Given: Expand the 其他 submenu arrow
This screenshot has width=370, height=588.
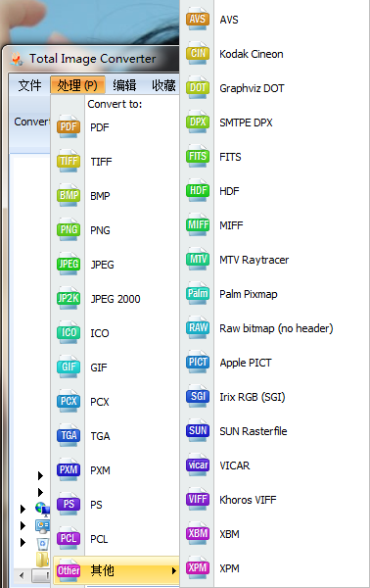Looking at the screenshot, I should pyautogui.click(x=174, y=570).
